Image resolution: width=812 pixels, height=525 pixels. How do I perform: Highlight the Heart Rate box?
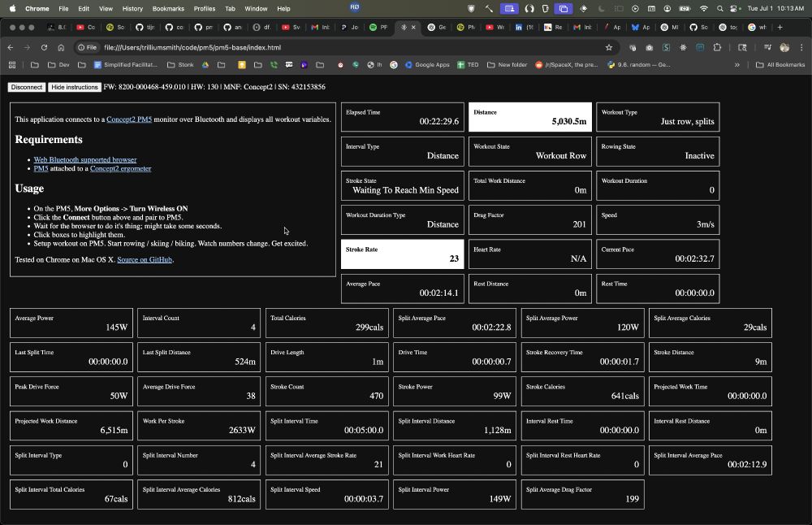pos(529,254)
